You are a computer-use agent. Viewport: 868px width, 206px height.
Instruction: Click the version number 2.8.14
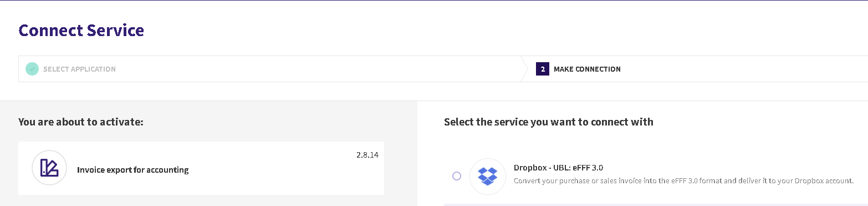(x=367, y=155)
